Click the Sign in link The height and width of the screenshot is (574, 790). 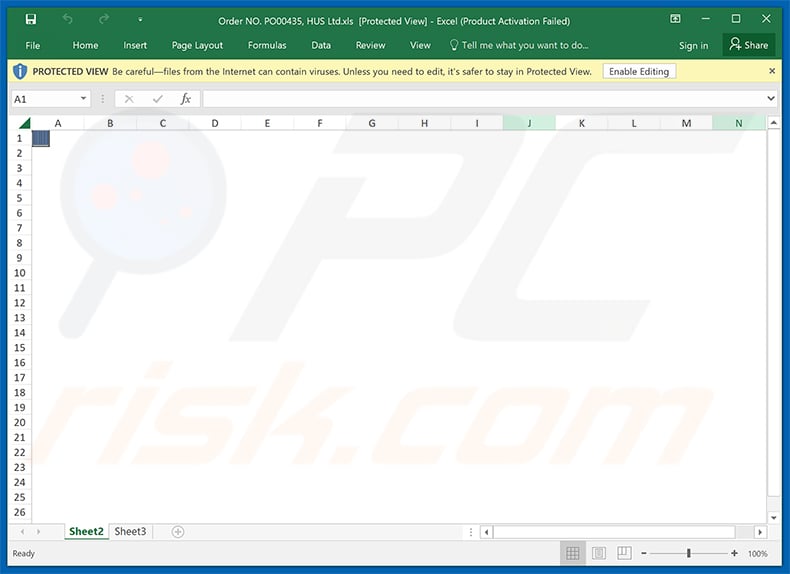(x=693, y=46)
